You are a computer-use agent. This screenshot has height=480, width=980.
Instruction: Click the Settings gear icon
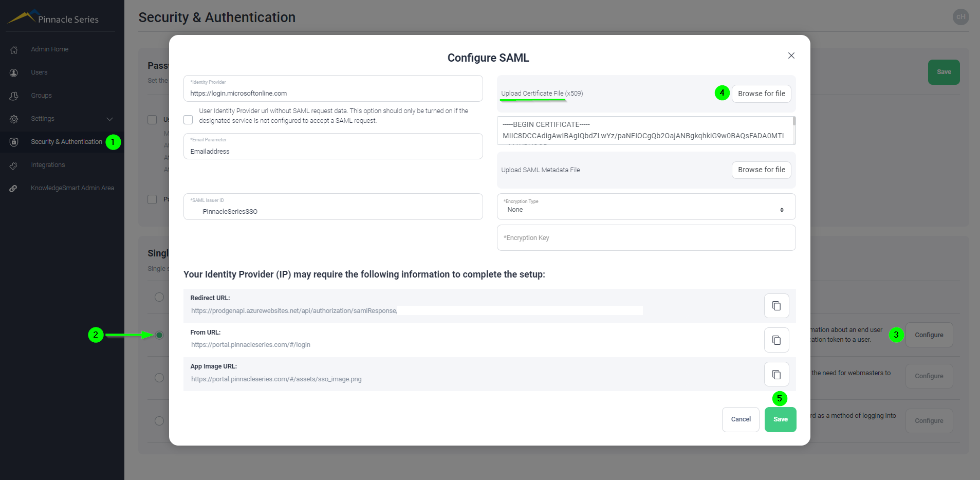tap(14, 119)
